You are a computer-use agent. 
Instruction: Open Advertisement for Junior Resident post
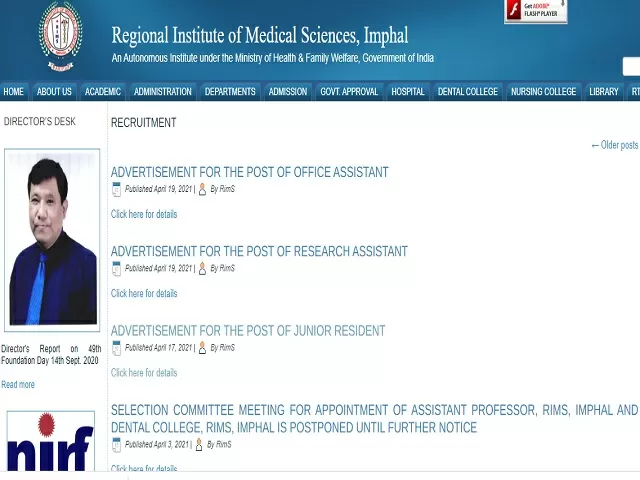[x=248, y=331]
